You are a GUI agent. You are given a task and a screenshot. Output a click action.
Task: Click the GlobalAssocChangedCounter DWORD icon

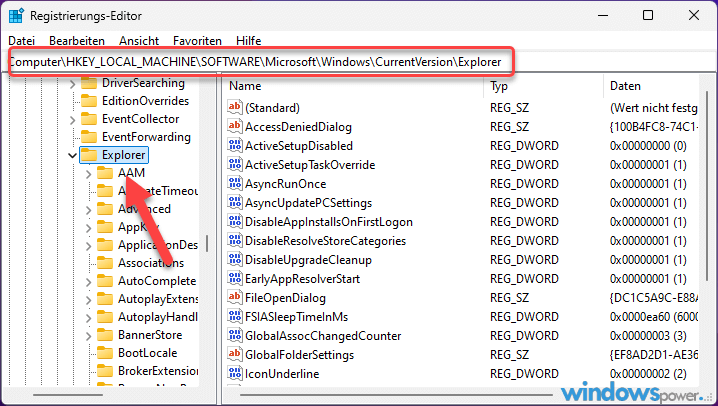234,336
